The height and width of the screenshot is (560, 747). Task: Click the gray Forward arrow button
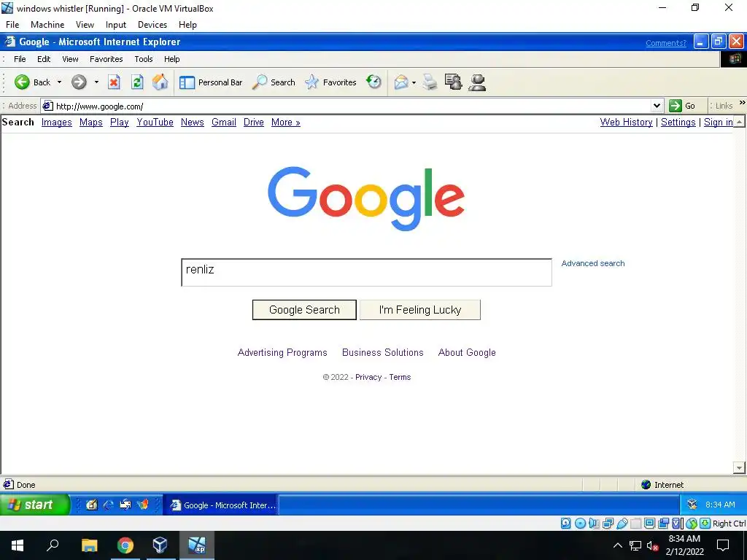click(79, 82)
